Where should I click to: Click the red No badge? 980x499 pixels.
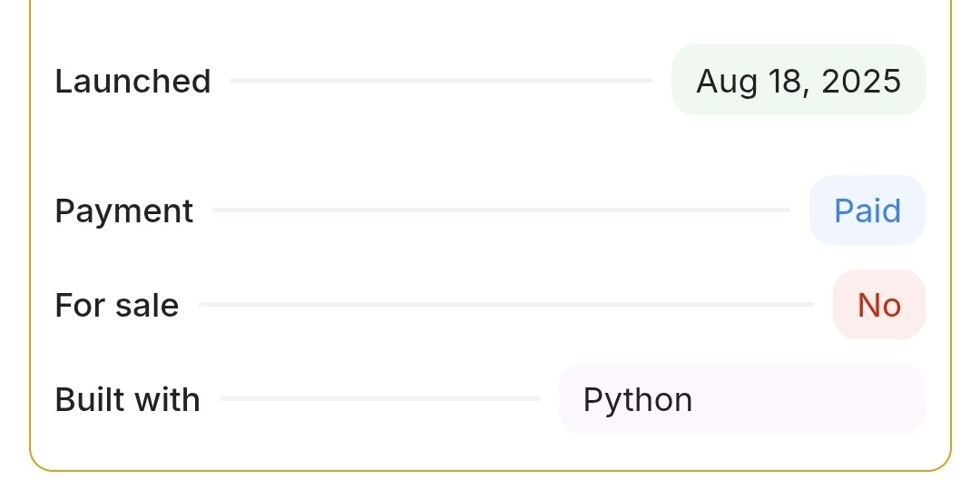pyautogui.click(x=878, y=305)
